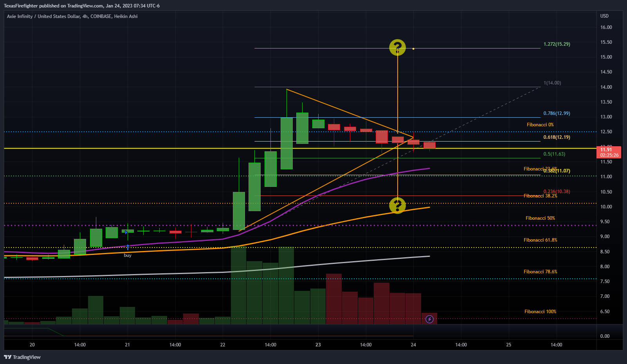Click the lower yellow question mark icon
The height and width of the screenshot is (364, 627).
(397, 205)
